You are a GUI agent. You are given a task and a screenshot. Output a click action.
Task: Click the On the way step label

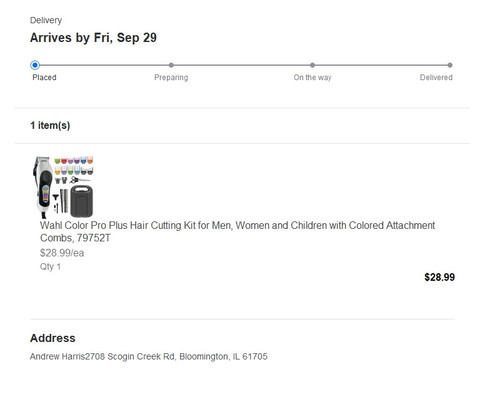coord(312,77)
